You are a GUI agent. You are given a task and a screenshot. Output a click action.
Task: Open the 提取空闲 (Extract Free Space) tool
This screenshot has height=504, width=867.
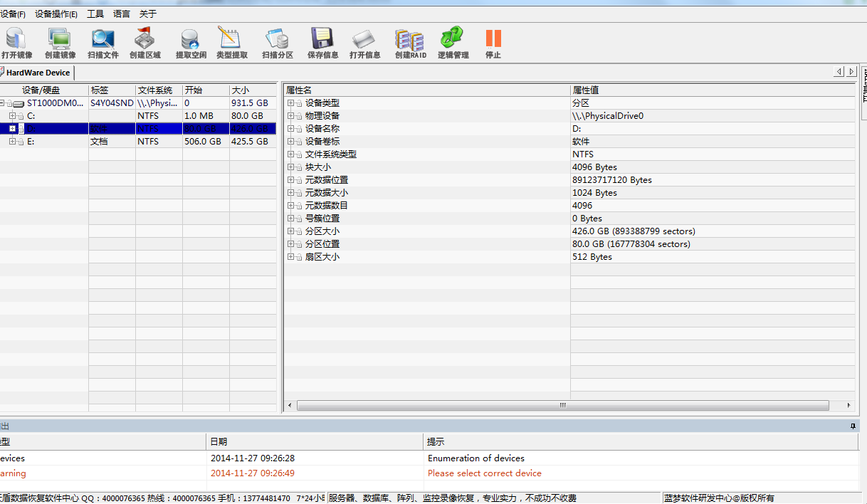[190, 41]
